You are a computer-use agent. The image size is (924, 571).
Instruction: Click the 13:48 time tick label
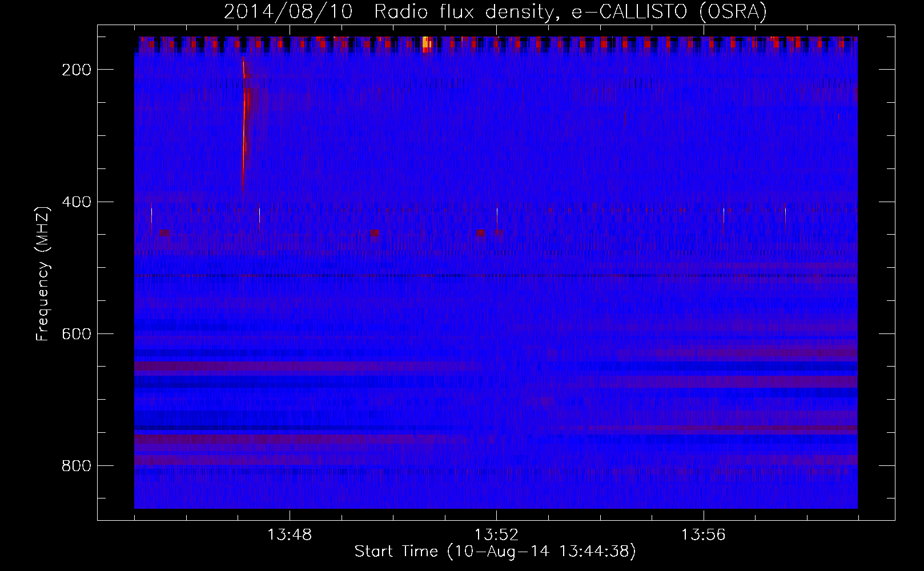[290, 535]
